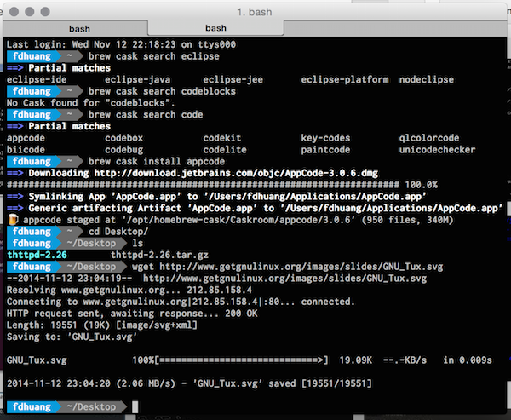
Task: Click the AppCode-3.0.6.dmg download URL
Action: point(236,173)
